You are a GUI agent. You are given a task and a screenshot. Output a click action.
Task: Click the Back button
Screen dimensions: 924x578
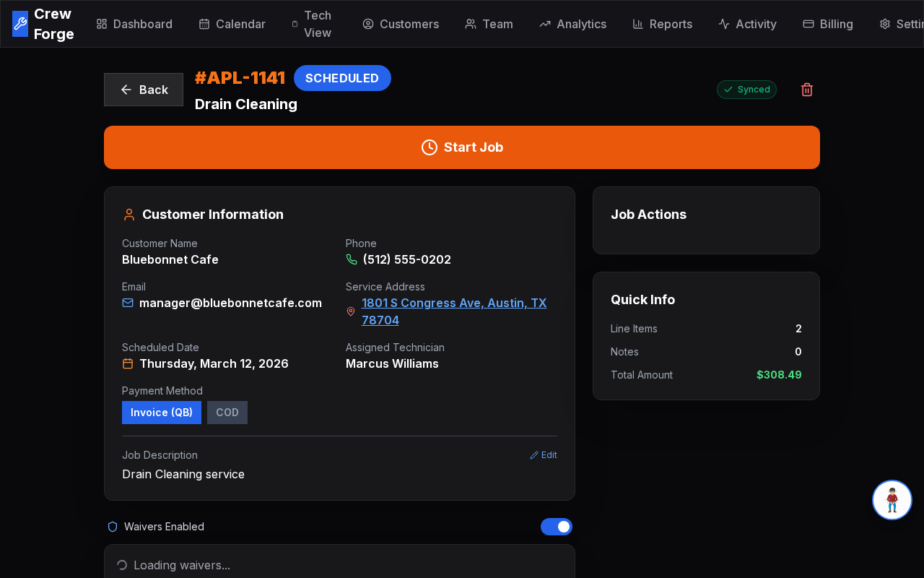[x=144, y=90]
